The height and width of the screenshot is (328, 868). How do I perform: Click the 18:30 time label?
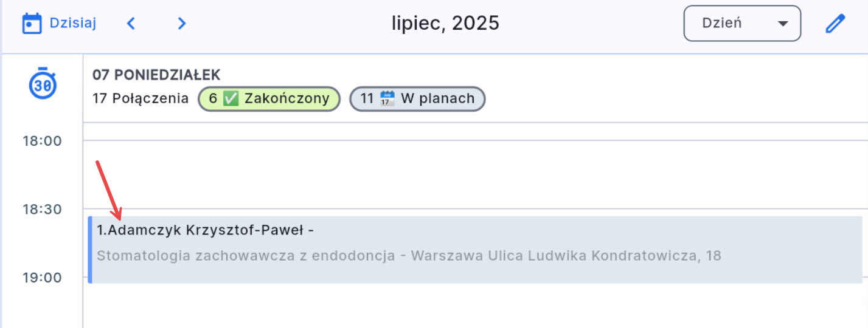coord(43,210)
